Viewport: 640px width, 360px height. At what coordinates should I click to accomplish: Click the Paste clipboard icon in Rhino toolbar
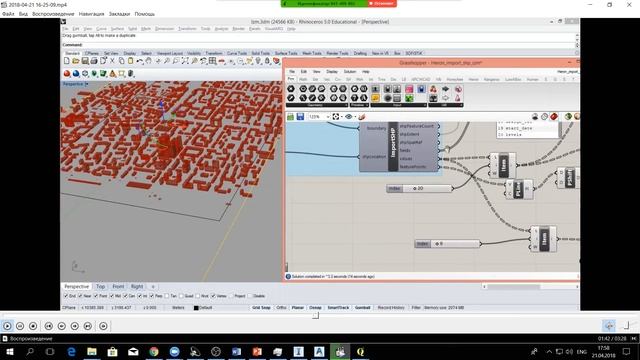coord(130,61)
